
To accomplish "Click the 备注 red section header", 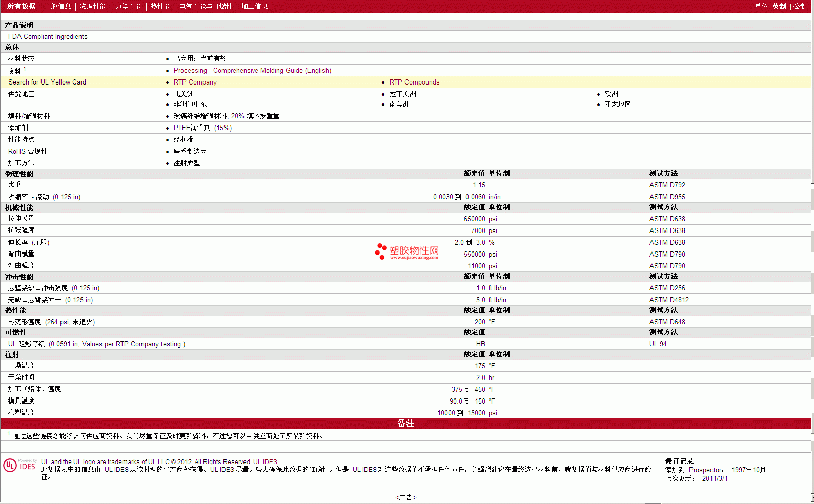I will [x=405, y=424].
